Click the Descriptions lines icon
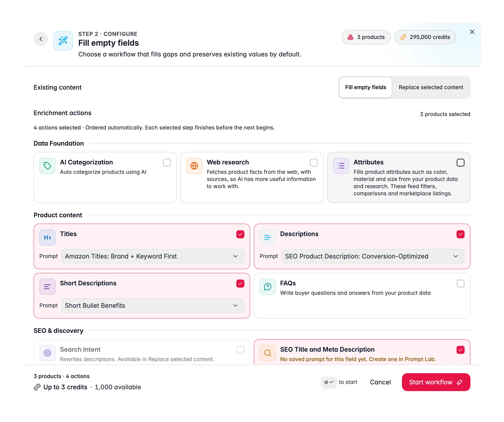The width and height of the screenshot is (504, 422). pyautogui.click(x=268, y=237)
